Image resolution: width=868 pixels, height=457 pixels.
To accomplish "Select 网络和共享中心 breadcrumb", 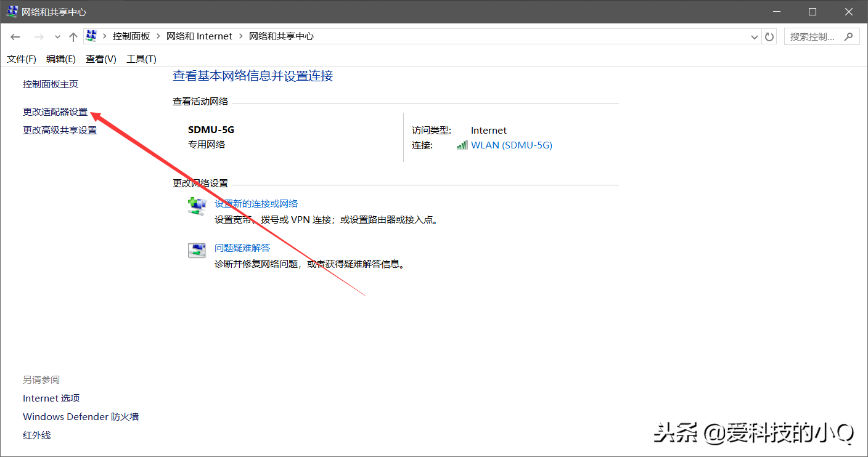I will click(x=281, y=36).
